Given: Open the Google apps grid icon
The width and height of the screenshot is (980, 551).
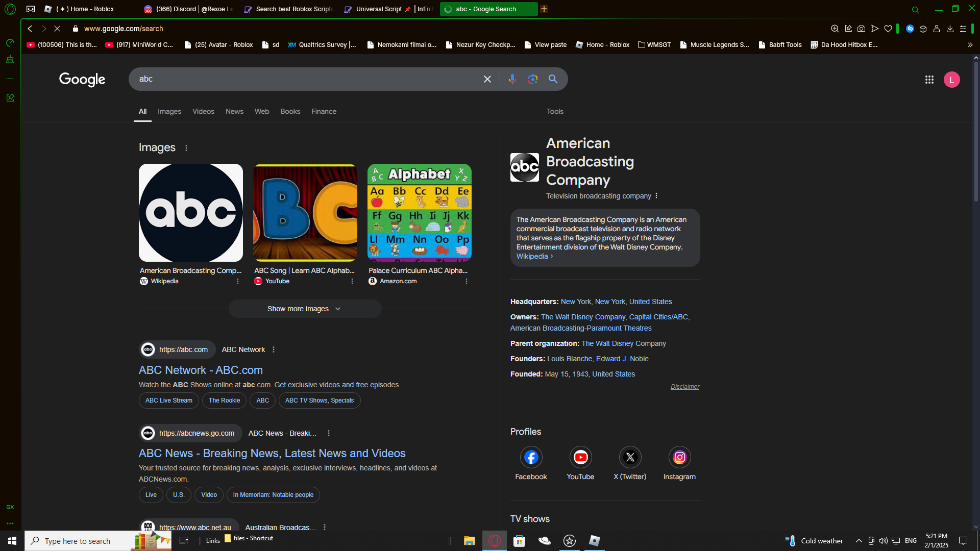Looking at the screenshot, I should click(929, 80).
